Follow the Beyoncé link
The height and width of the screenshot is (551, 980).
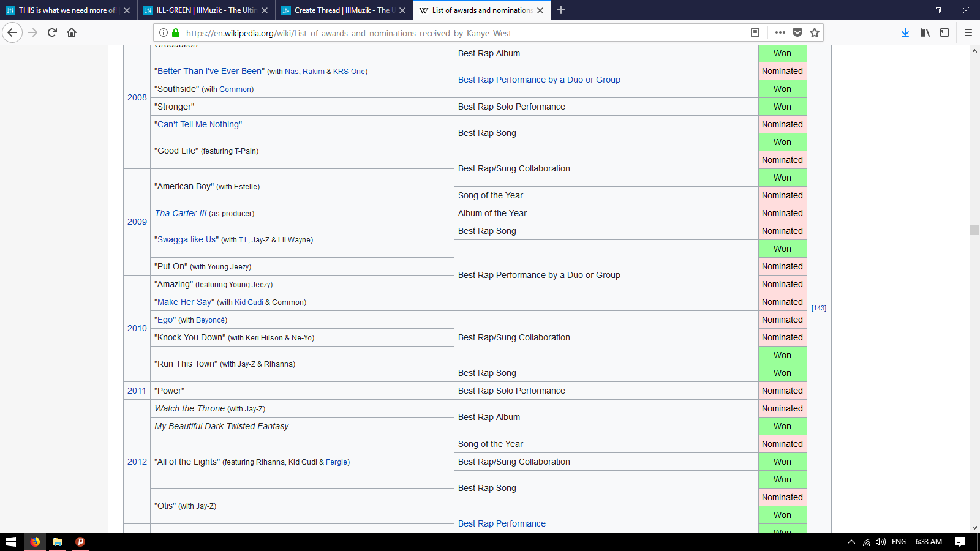(211, 320)
